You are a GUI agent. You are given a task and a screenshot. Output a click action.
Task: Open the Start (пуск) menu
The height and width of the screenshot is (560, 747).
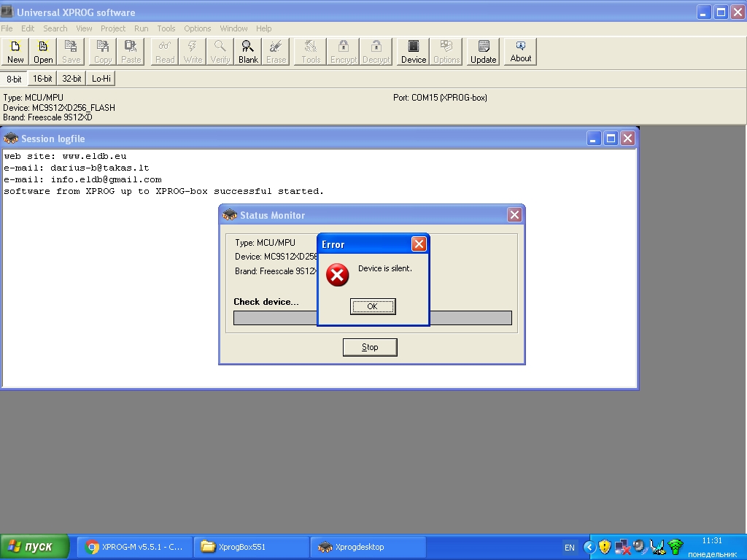tap(34, 547)
